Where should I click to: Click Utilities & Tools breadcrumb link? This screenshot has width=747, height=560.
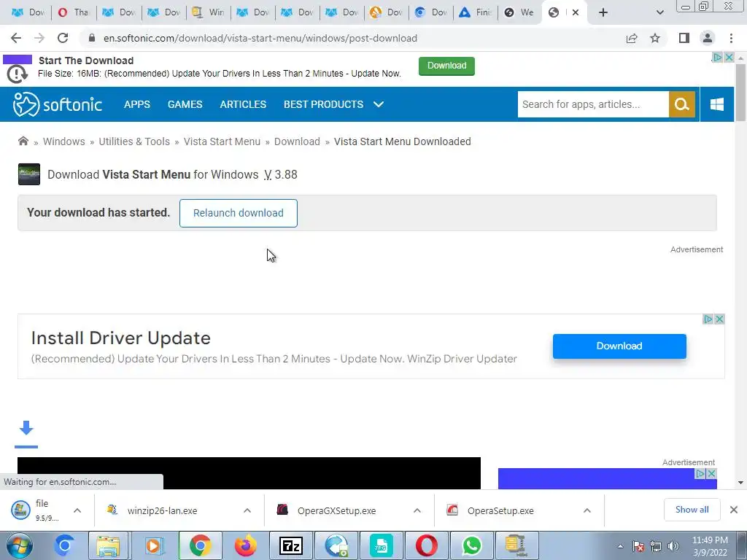(x=134, y=141)
